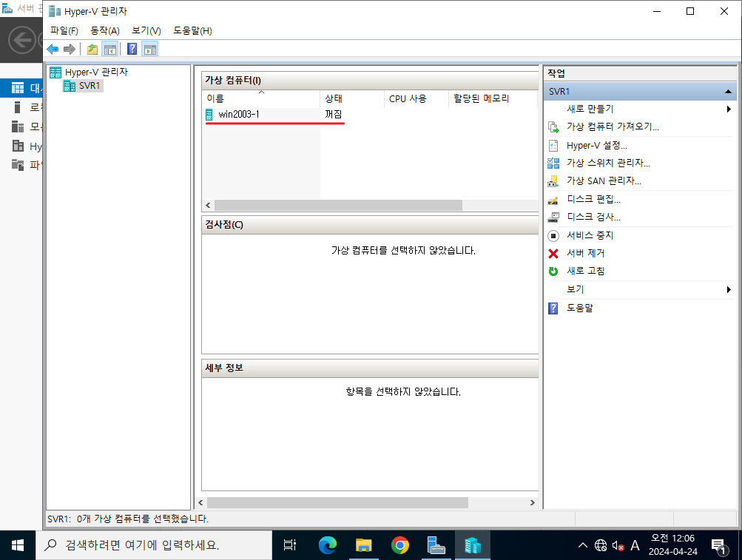Image resolution: width=742 pixels, height=560 pixels.
Task: Select the SVR1 server in the tree
Action: pyautogui.click(x=83, y=86)
